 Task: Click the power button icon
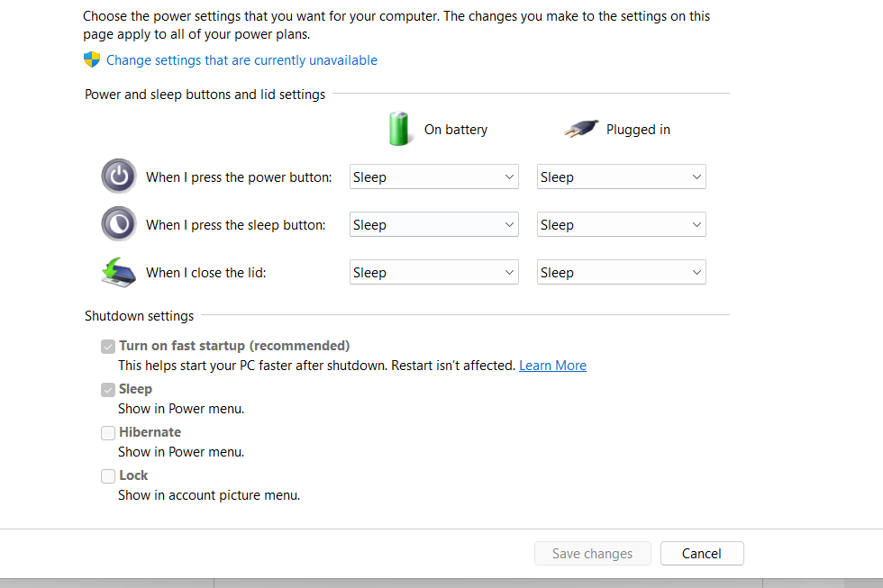point(118,176)
